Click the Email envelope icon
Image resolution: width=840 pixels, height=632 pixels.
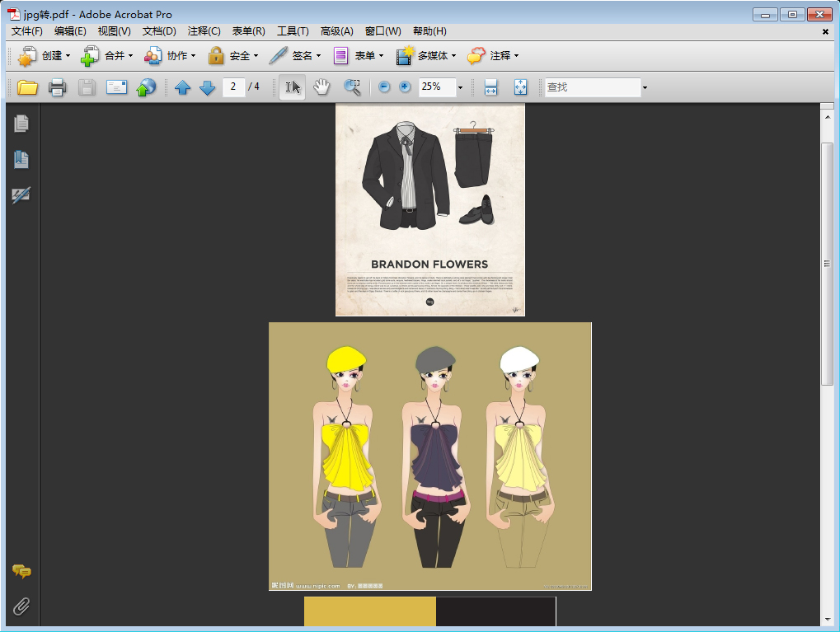click(116, 87)
